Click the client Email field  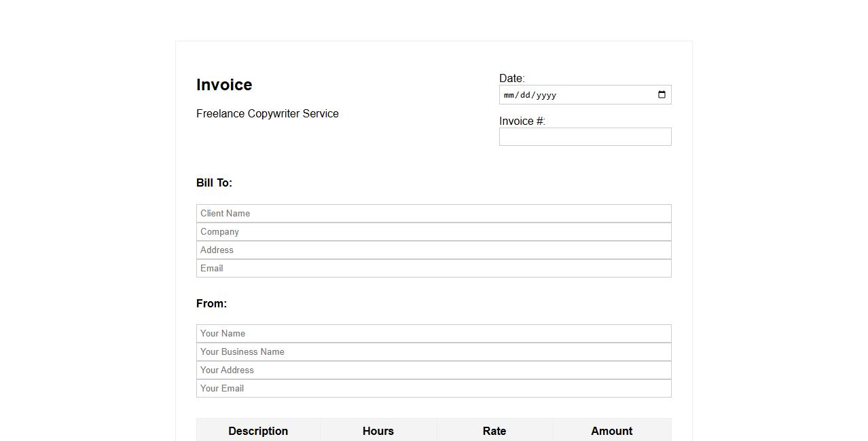(433, 269)
